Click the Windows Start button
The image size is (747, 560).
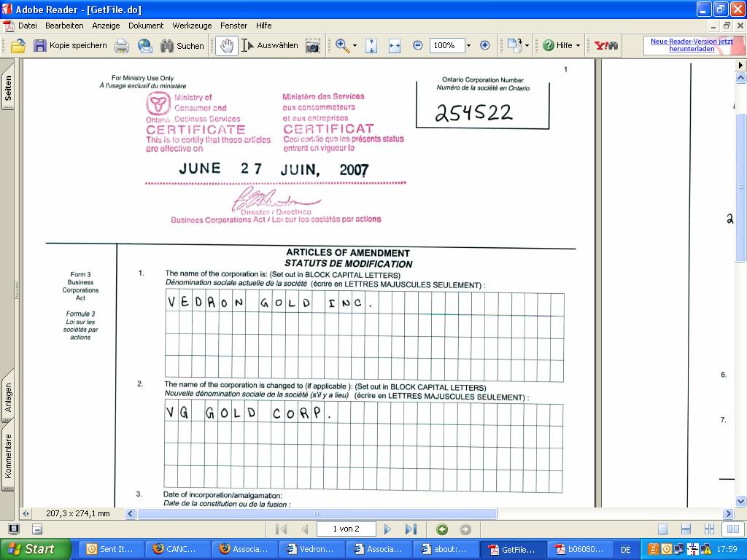click(x=35, y=549)
